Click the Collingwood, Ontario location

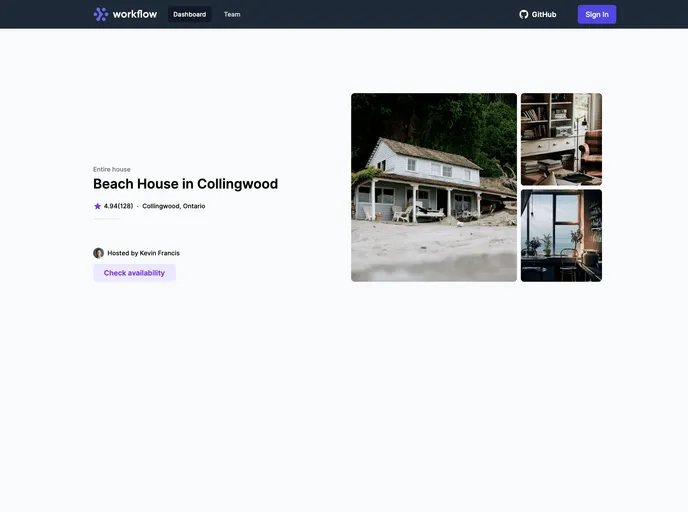pyautogui.click(x=173, y=206)
